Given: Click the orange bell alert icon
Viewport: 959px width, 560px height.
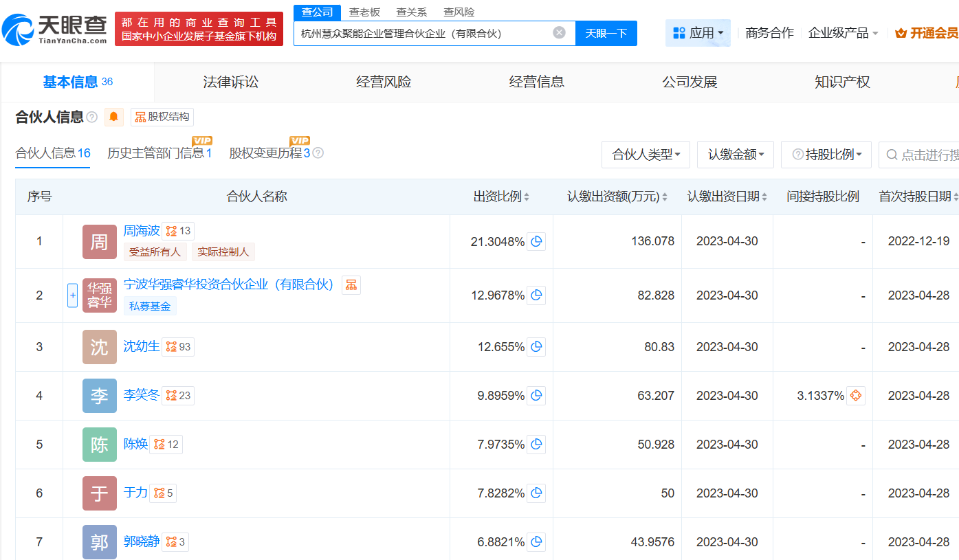Looking at the screenshot, I should [114, 117].
